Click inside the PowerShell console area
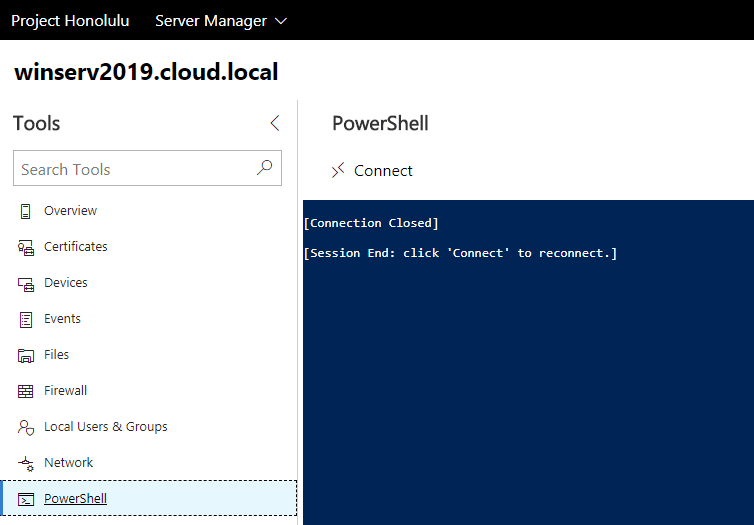 pos(528,380)
